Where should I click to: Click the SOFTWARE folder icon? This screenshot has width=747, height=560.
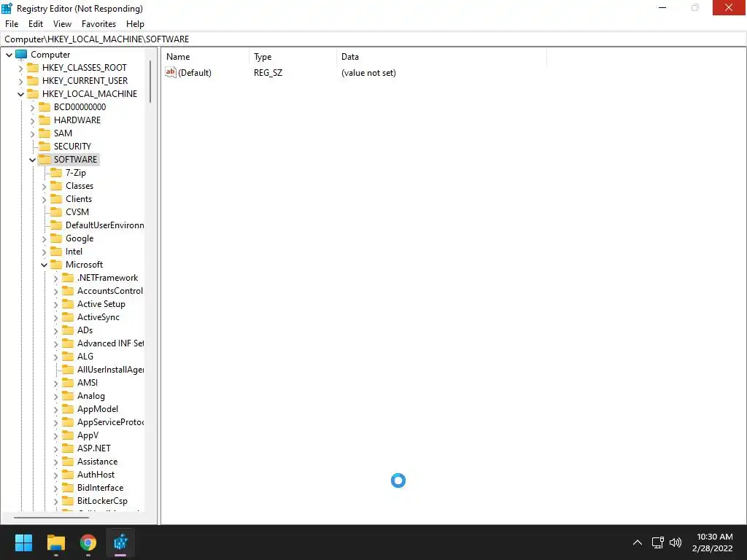point(44,160)
